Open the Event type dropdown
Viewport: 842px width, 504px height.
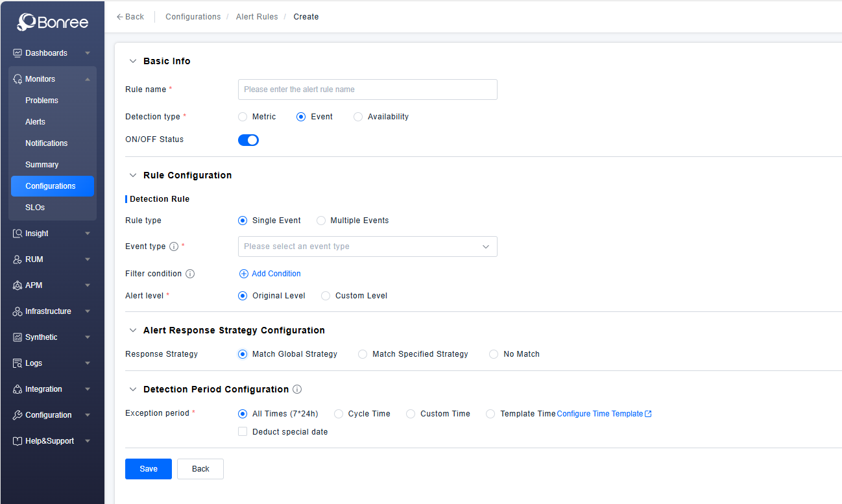point(367,246)
